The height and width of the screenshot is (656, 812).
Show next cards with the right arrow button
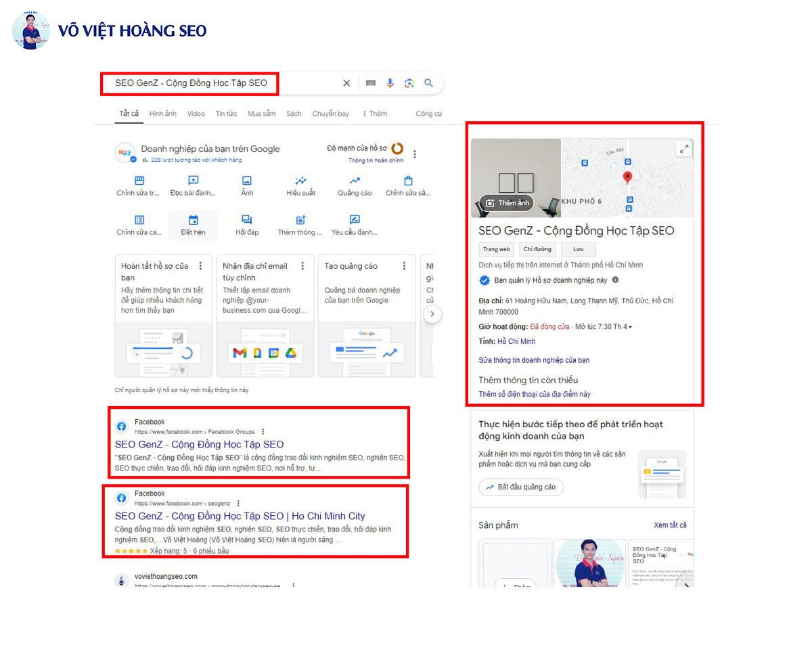point(432,314)
